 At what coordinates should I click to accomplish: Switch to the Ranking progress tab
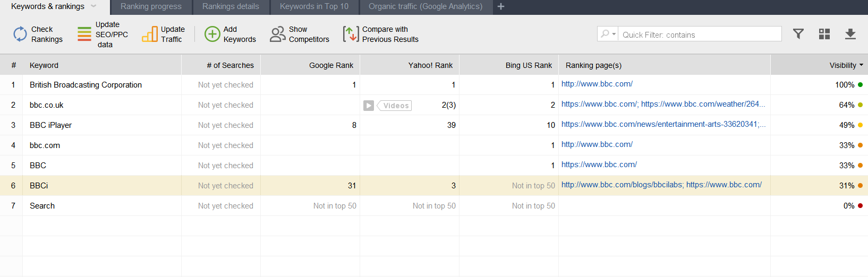151,7
